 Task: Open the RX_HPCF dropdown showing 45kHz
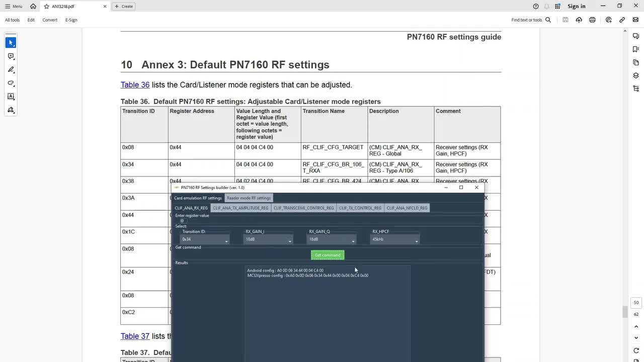(416, 241)
